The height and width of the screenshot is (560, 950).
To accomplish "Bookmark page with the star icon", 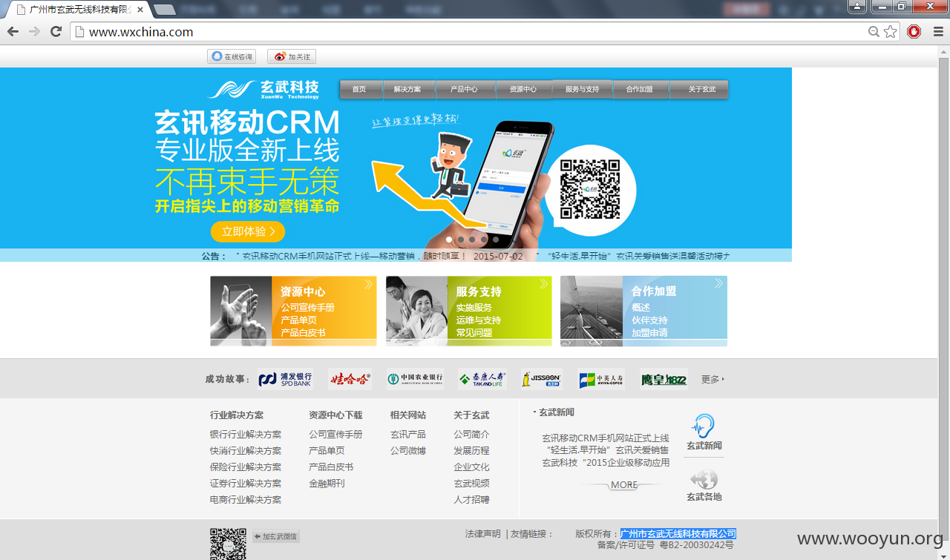I will click(890, 32).
